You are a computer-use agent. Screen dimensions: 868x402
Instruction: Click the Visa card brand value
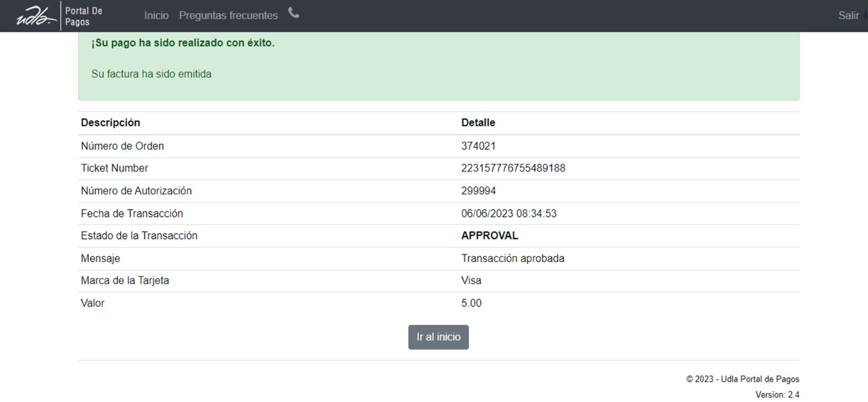click(x=471, y=280)
